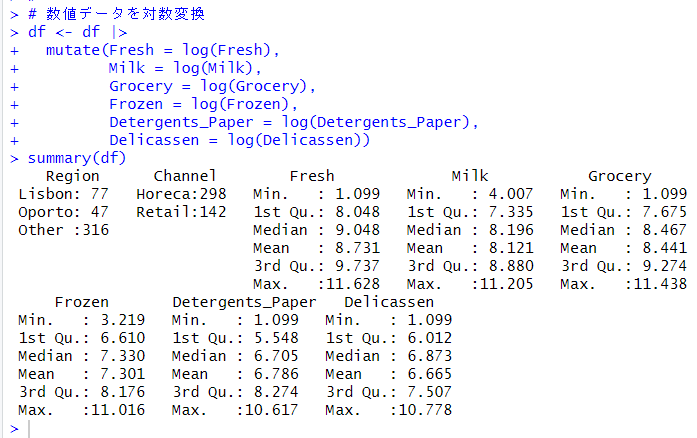The image size is (697, 438).
Task: Click Milk 1st quartile value 7.335
Action: tap(511, 212)
